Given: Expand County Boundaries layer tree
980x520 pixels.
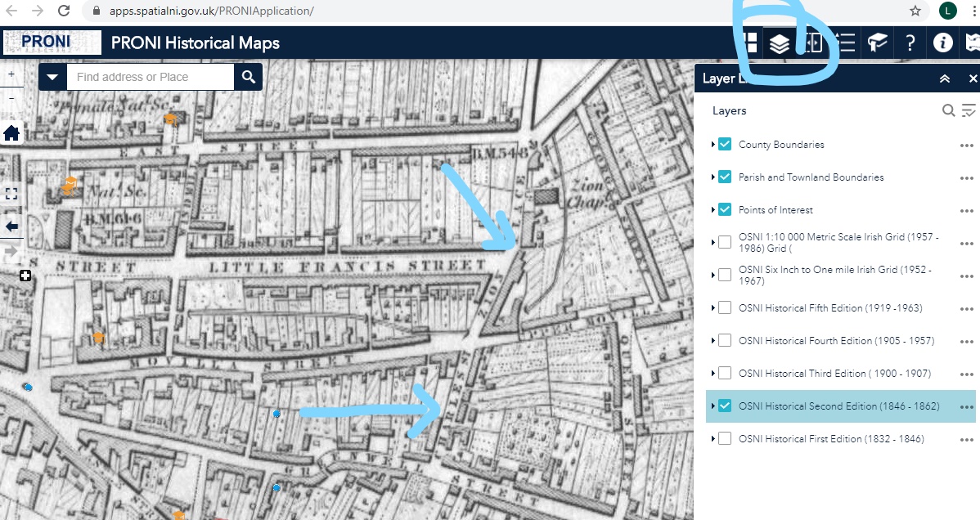Looking at the screenshot, I should (x=713, y=145).
